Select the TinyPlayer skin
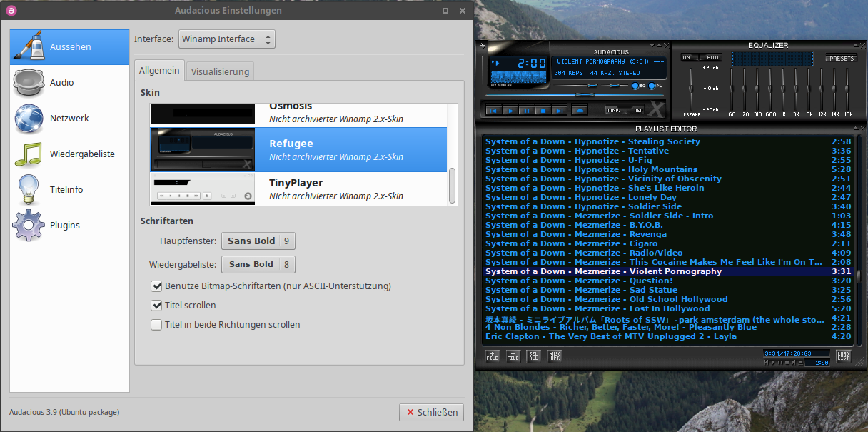 pos(298,189)
